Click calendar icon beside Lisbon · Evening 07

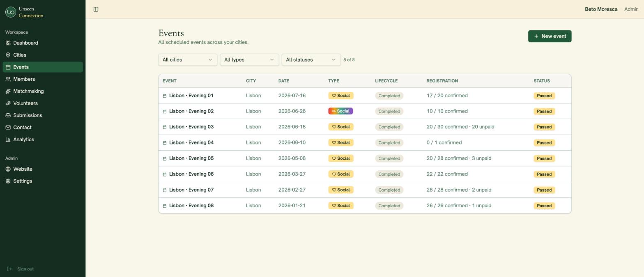coord(165,190)
